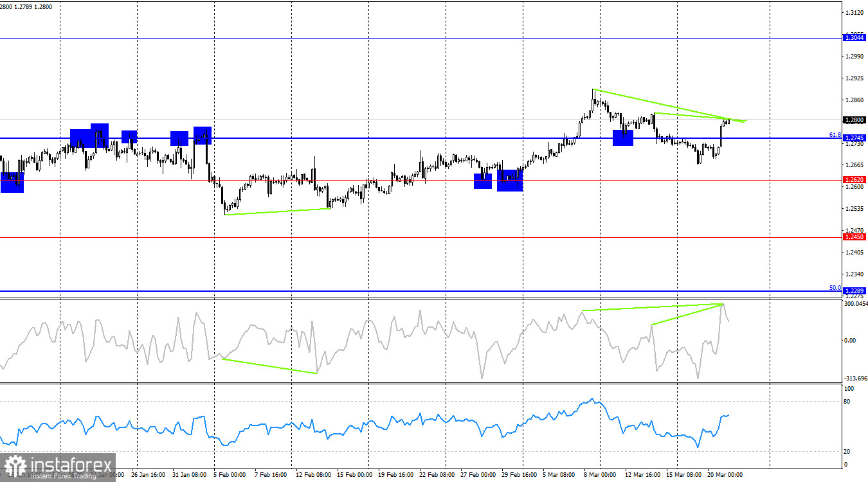Click the 27 Feb 00:00 date label
Viewport: 868px width, 482px height.
(x=480, y=475)
